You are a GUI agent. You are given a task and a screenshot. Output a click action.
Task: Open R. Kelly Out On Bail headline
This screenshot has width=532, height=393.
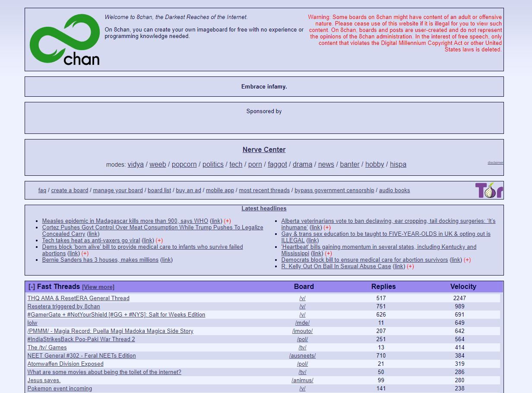pyautogui.click(x=336, y=266)
